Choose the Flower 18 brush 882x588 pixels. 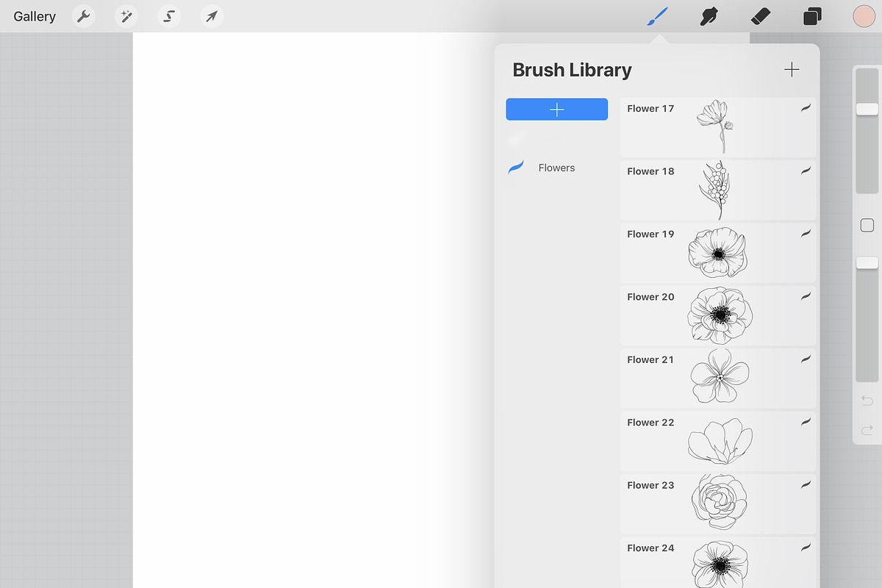click(x=718, y=190)
